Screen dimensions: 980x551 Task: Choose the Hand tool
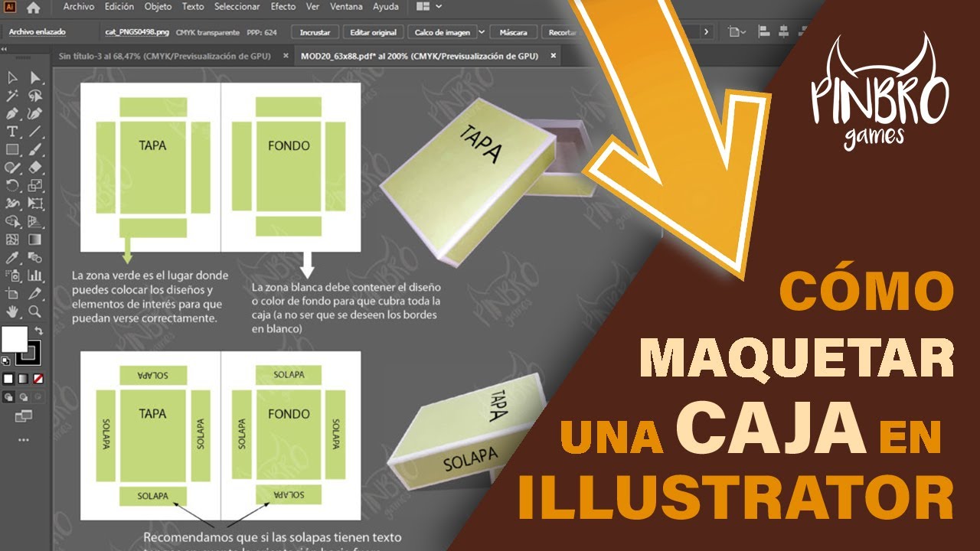coord(12,311)
